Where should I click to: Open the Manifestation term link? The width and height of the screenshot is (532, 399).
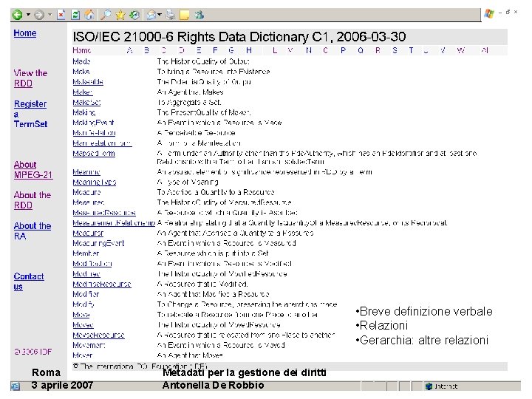pyautogui.click(x=94, y=133)
